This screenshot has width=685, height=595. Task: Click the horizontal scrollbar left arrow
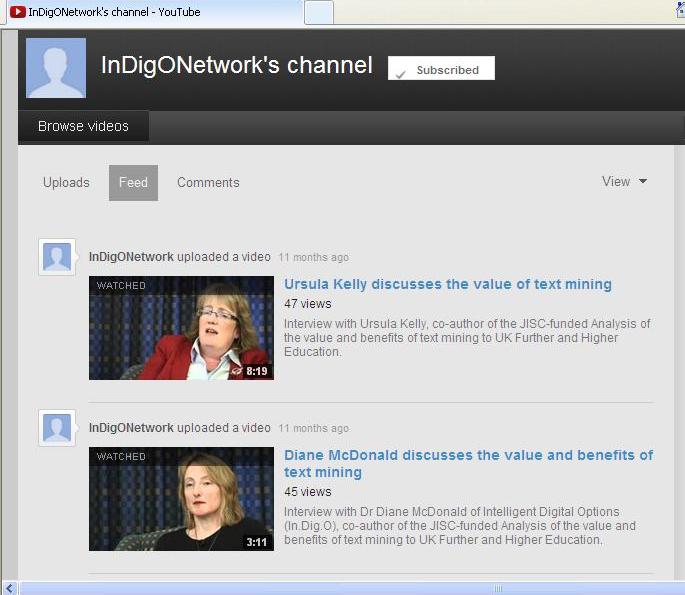coord(10,588)
